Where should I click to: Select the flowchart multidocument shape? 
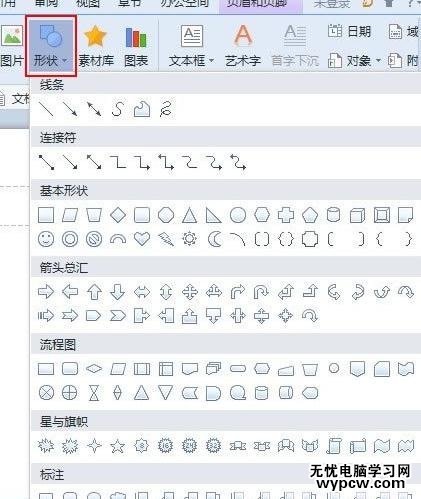pos(213,369)
